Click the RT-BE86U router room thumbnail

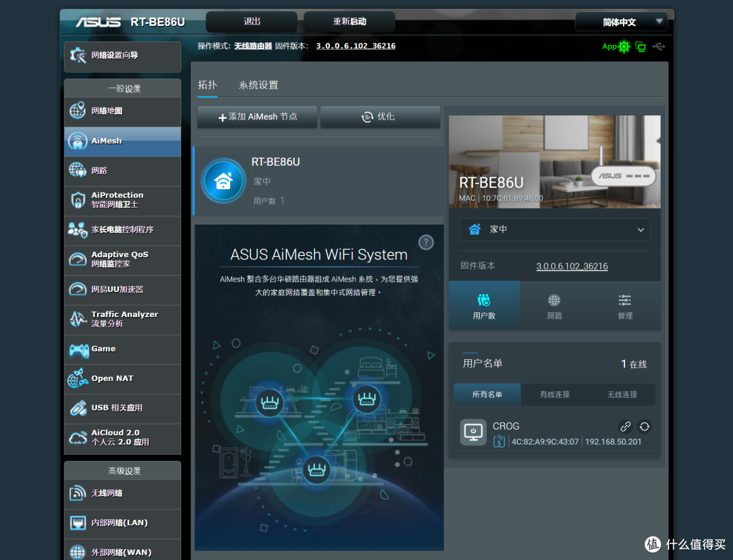555,162
